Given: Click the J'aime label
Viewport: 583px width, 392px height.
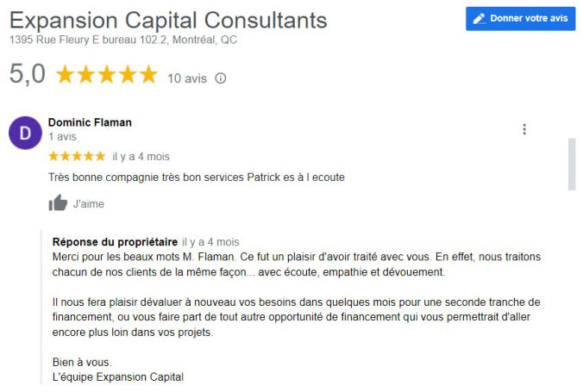Looking at the screenshot, I should click(x=88, y=204).
